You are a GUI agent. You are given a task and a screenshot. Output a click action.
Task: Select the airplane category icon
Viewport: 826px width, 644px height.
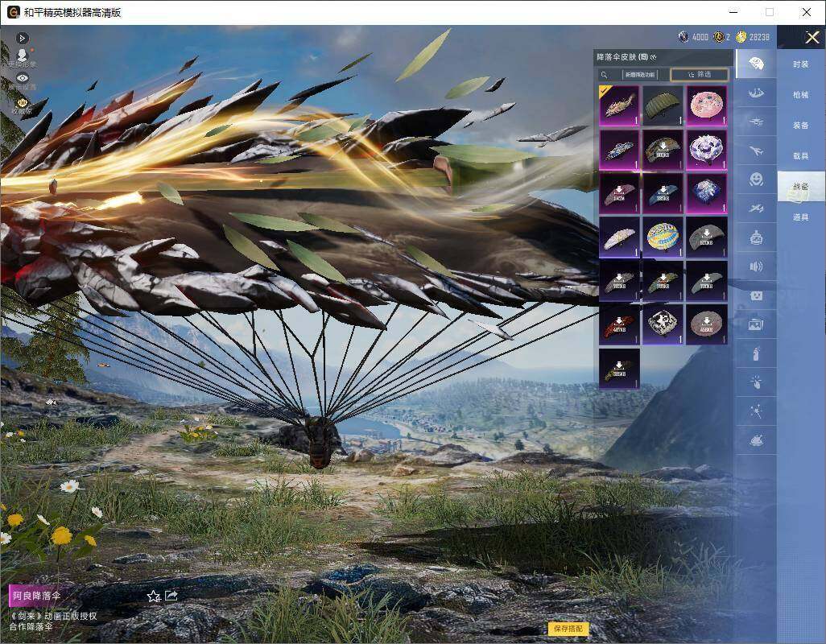point(756,151)
